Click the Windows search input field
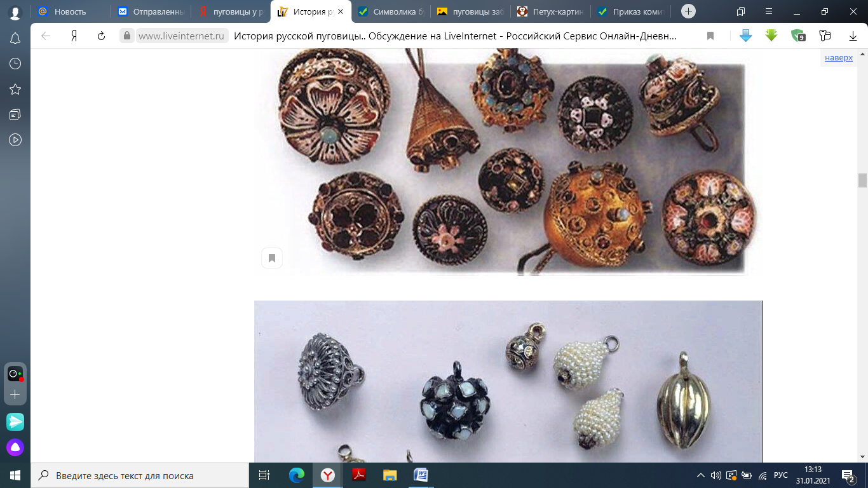 tap(140, 475)
